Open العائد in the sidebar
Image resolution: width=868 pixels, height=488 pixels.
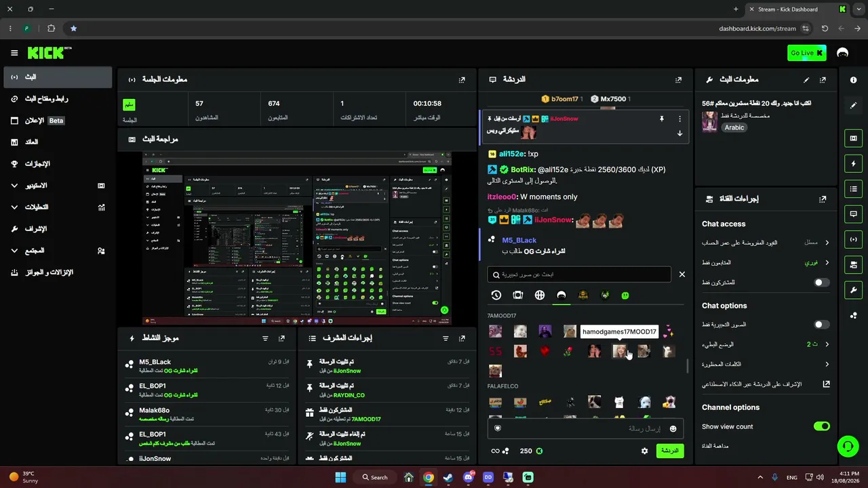pyautogui.click(x=58, y=142)
